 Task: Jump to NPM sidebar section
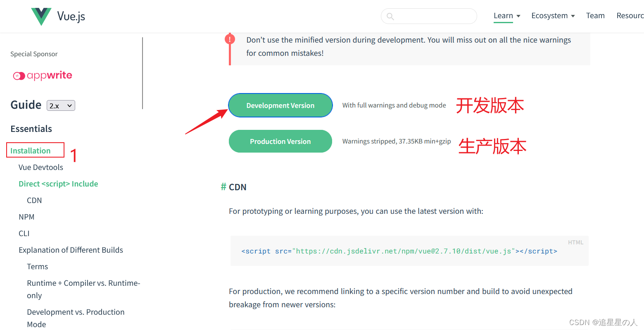(x=26, y=217)
